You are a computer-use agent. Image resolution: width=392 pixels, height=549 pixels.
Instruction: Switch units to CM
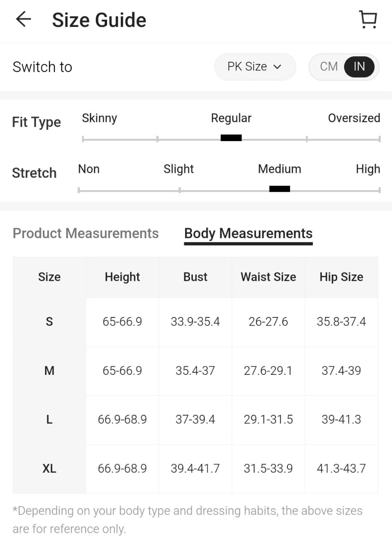[329, 66]
